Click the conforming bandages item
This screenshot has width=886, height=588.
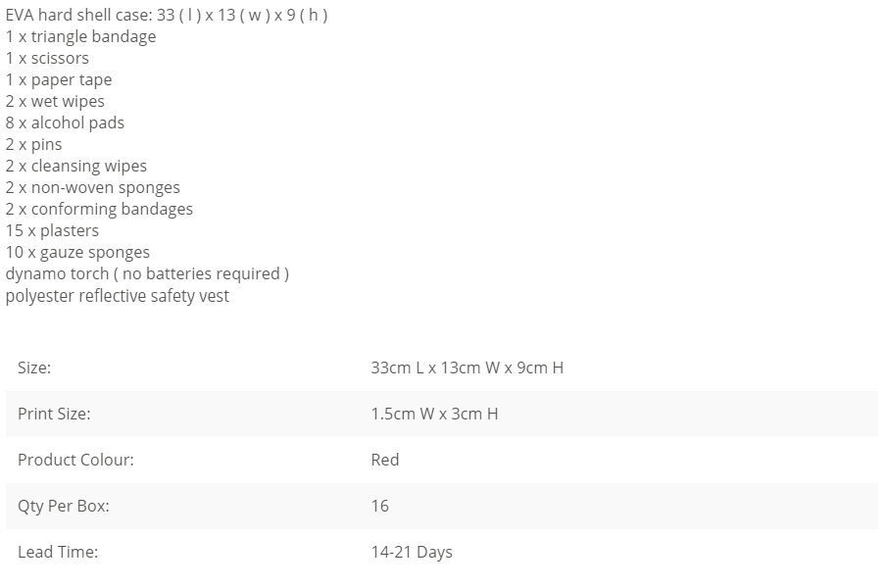(x=99, y=209)
